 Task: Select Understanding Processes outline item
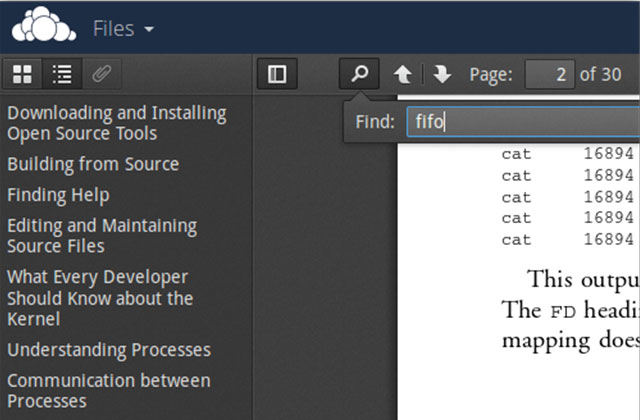[109, 350]
